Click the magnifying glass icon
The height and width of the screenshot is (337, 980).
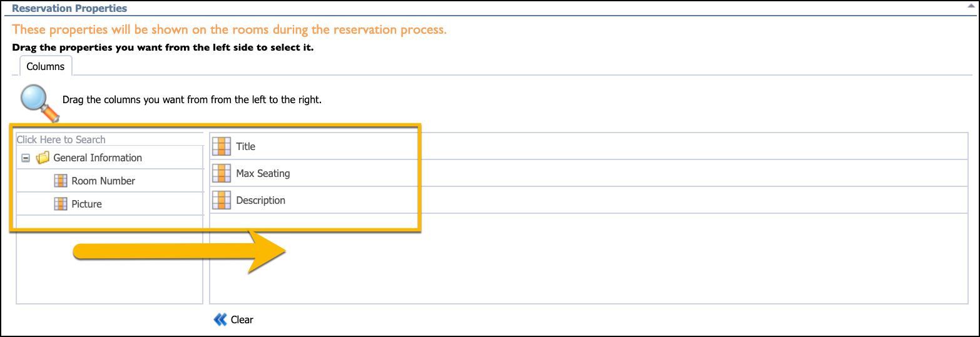[x=39, y=102]
